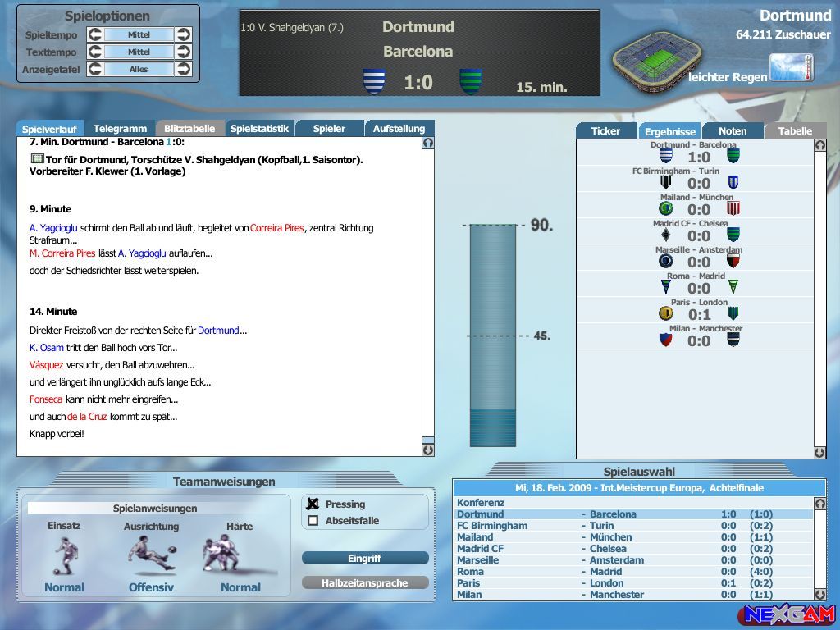Click the Barcelona crest on scoreboard
The width and height of the screenshot is (840, 630).
click(471, 82)
